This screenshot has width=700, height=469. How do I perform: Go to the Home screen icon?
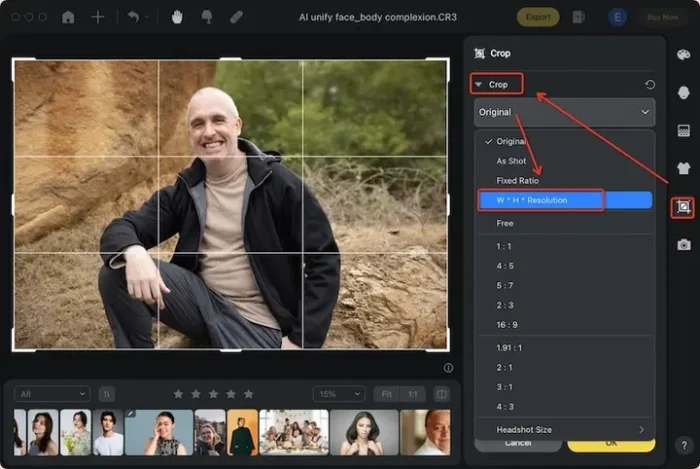pos(68,17)
